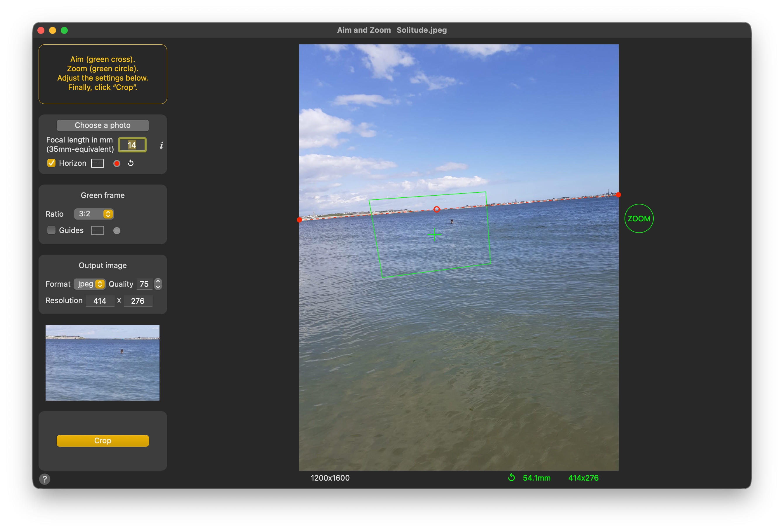Image resolution: width=784 pixels, height=532 pixels.
Task: Click the Quality stepper arrows
Action: [x=158, y=284]
